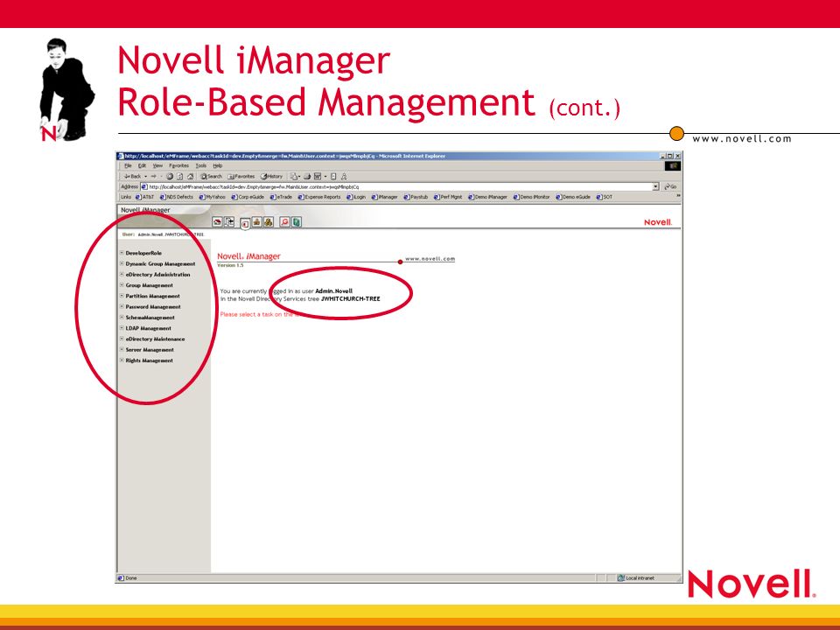Open the eTrade link in Links bar
Screen dimensions: 840x630
[x=281, y=197]
